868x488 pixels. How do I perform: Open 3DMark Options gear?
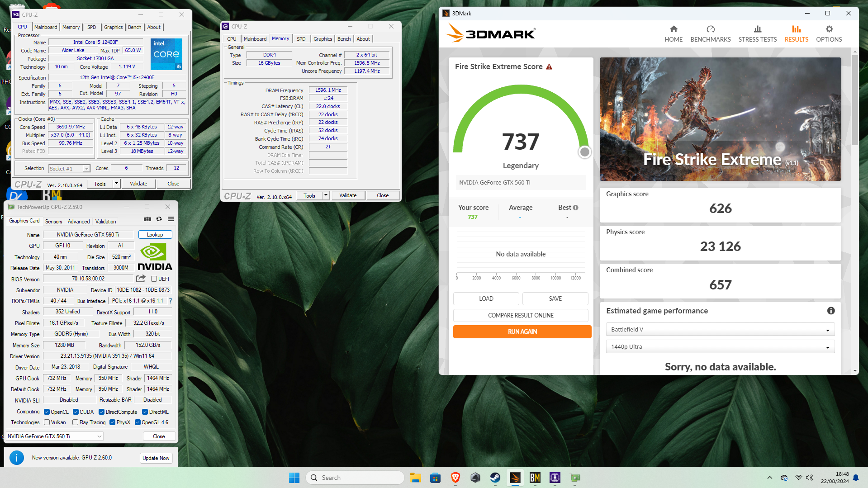coord(829,34)
